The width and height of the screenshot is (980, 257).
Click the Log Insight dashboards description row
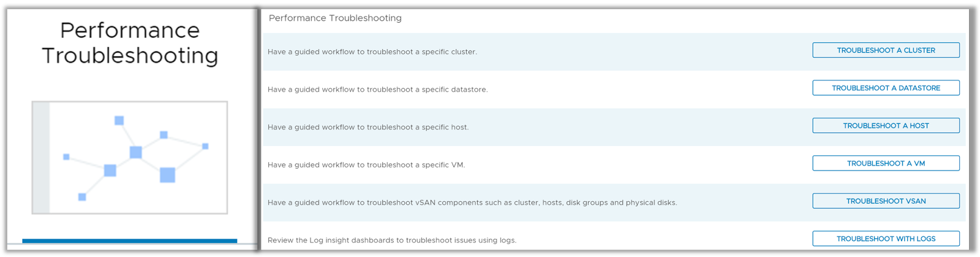tap(392, 240)
